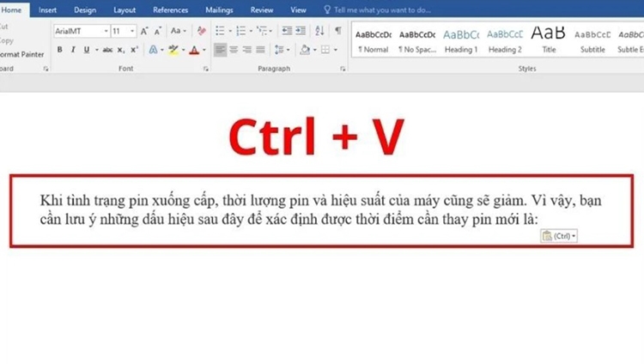Insert numbered list
The image size is (644, 364).
point(240,31)
